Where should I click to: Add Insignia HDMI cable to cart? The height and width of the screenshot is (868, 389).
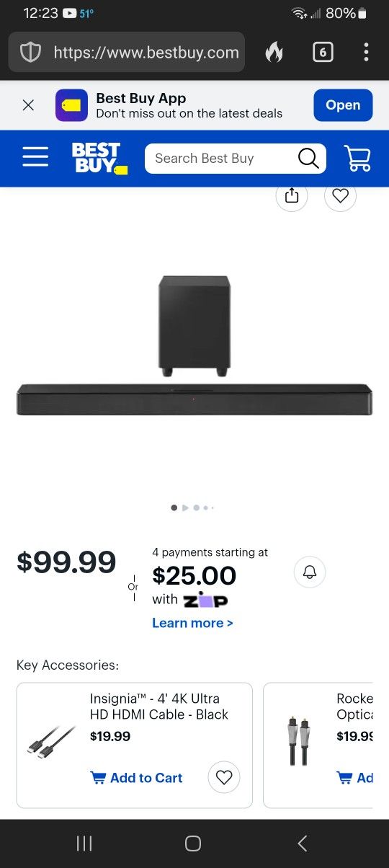click(136, 778)
